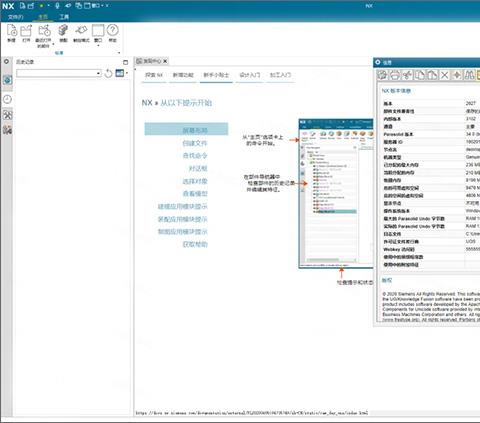Click the binoculars Find icon in Information window
480x423 pixels.
[x=469, y=75]
